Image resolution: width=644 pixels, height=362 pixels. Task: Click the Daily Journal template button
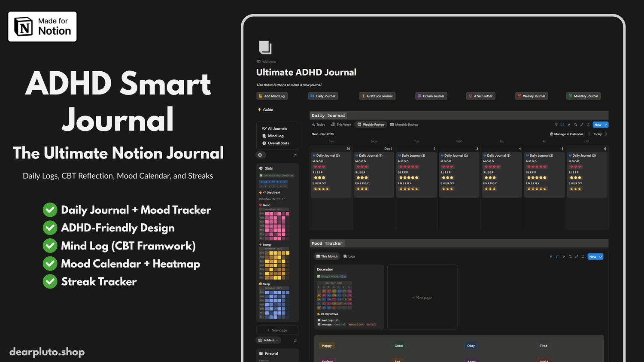pos(323,96)
